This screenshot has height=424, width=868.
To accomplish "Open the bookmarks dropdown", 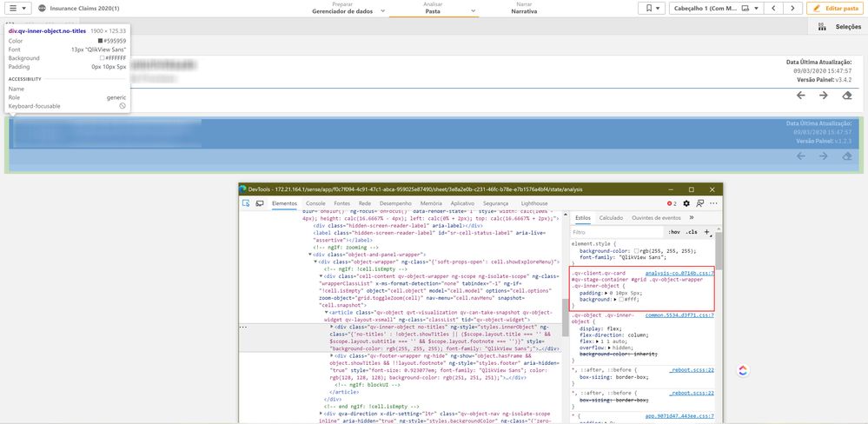I will [x=651, y=9].
